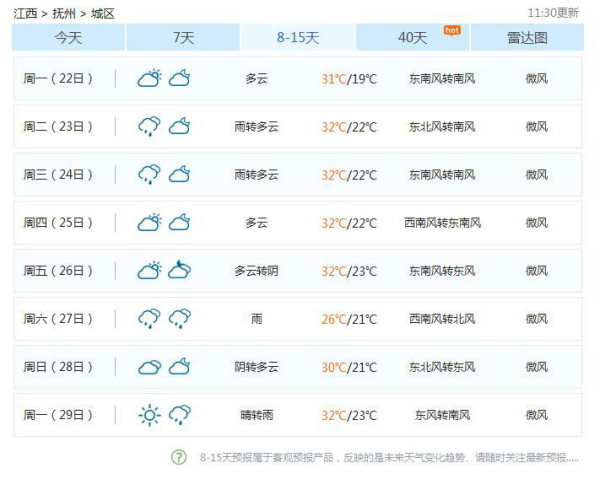Click the night cloudy moon icon for 周四 25日
This screenshot has width=600, height=479.
pos(179,222)
